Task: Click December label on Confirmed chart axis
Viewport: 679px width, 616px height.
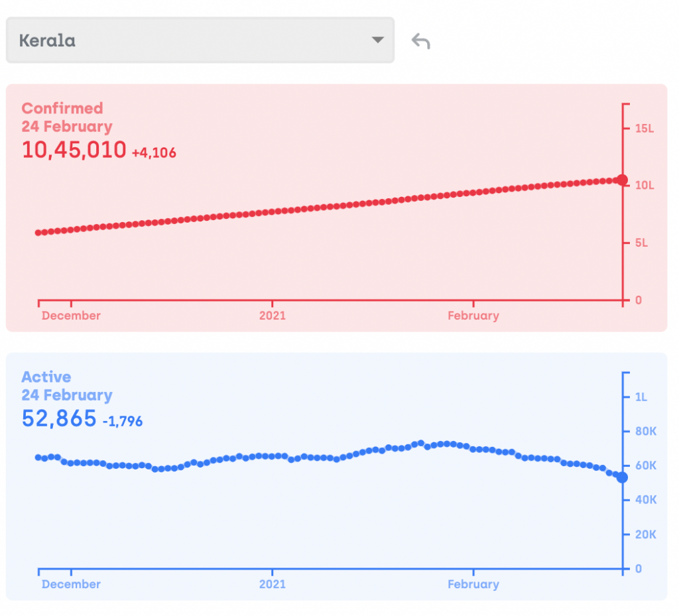Action: pyautogui.click(x=71, y=316)
